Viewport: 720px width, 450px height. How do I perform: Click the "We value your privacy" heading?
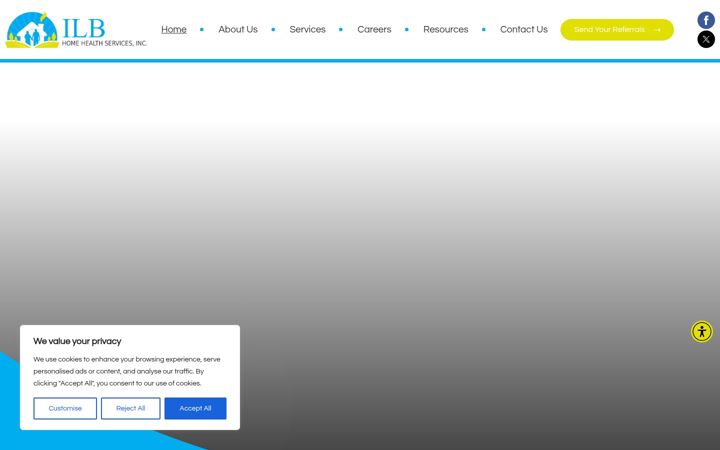[77, 341]
